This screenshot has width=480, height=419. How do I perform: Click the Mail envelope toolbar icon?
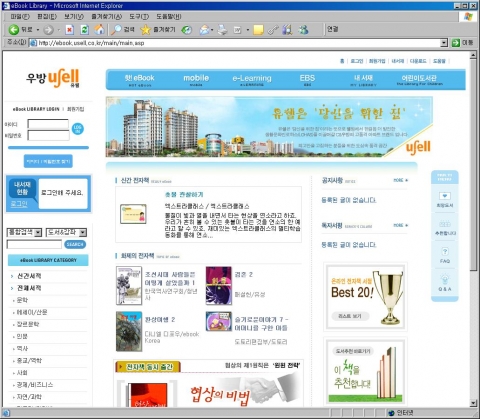pyautogui.click(x=204, y=30)
